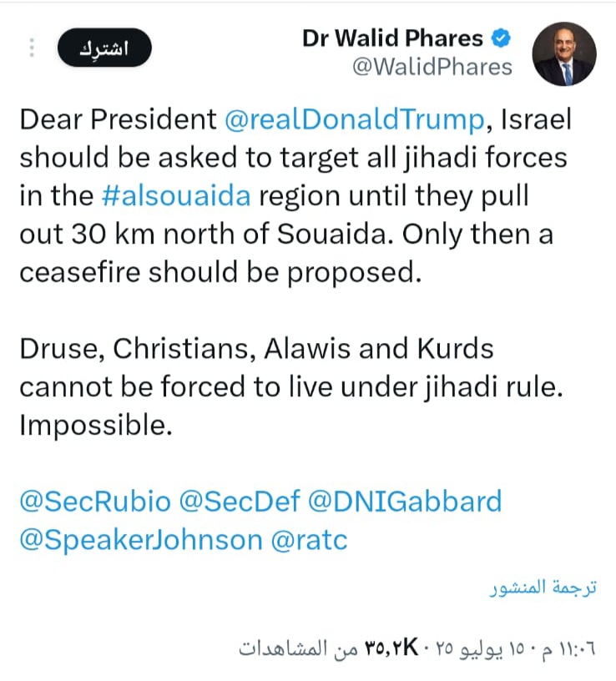Open the @ratc mention
This screenshot has width=616, height=681.
pyautogui.click(x=310, y=540)
